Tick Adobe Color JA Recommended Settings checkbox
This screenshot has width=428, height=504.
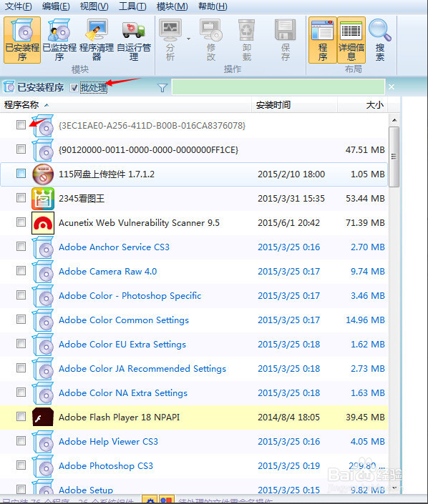[x=21, y=368]
